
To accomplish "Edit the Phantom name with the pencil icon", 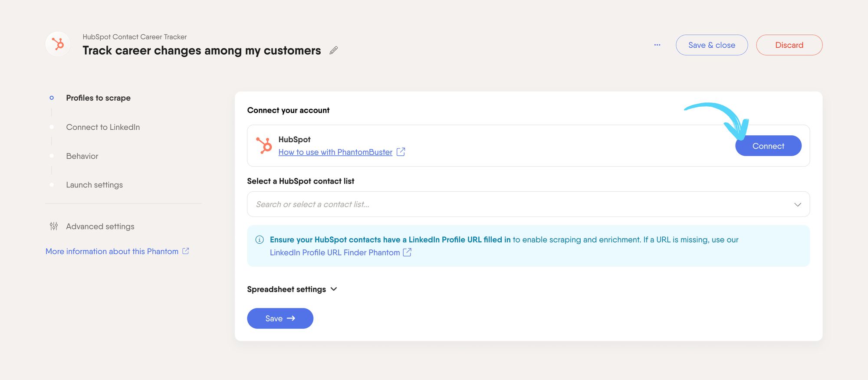I will coord(333,50).
